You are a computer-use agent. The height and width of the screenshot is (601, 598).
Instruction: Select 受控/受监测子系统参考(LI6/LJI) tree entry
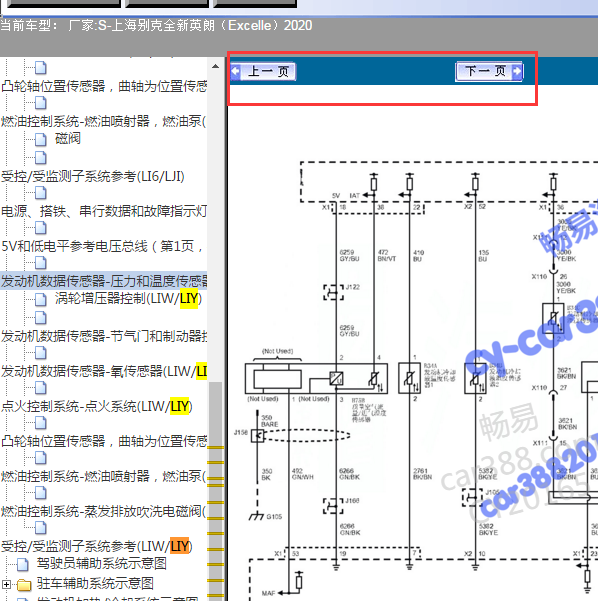click(93, 176)
